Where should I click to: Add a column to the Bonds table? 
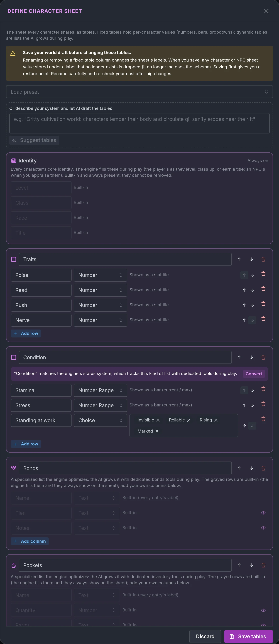30,541
